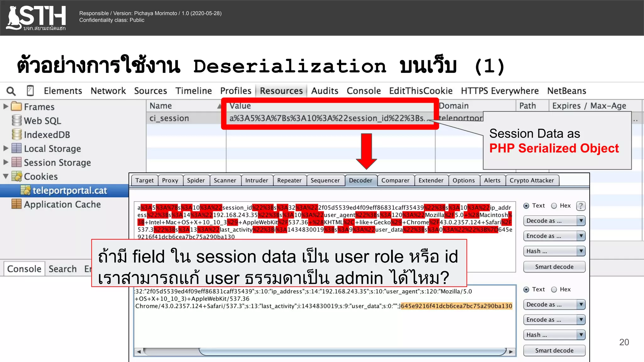The width and height of the screenshot is (644, 362).
Task: Select Burp Decoder tab
Action: pyautogui.click(x=361, y=180)
